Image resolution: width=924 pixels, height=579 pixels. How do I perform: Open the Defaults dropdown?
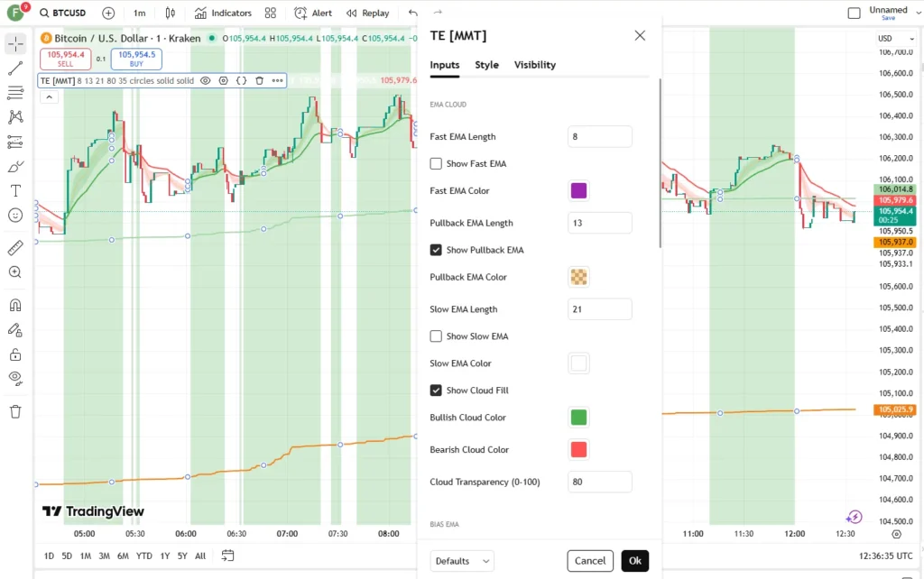(462, 561)
